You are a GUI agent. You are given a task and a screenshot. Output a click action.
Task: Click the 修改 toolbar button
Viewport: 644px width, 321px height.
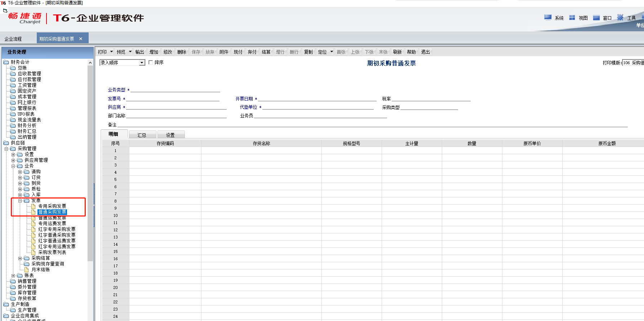[x=168, y=52]
